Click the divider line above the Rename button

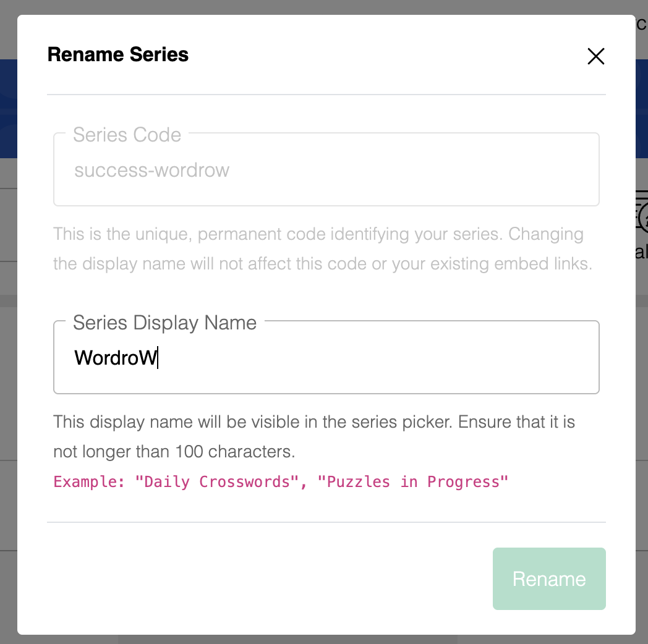[x=326, y=522]
